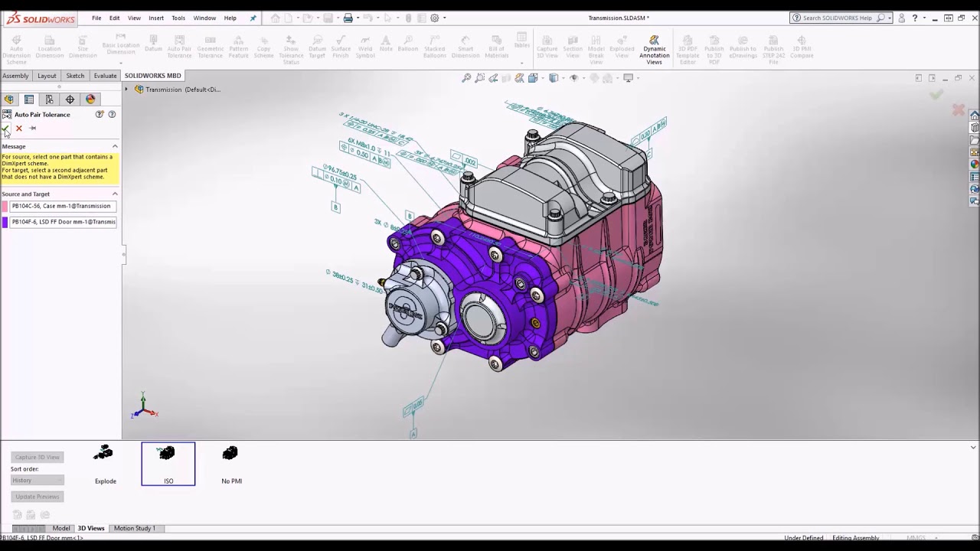Open the Edit menu

114,18
